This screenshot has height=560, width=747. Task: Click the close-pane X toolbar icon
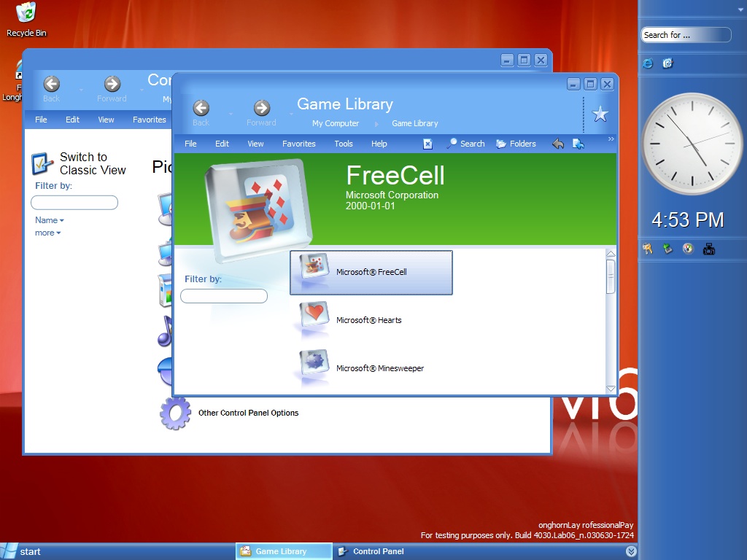[x=427, y=144]
